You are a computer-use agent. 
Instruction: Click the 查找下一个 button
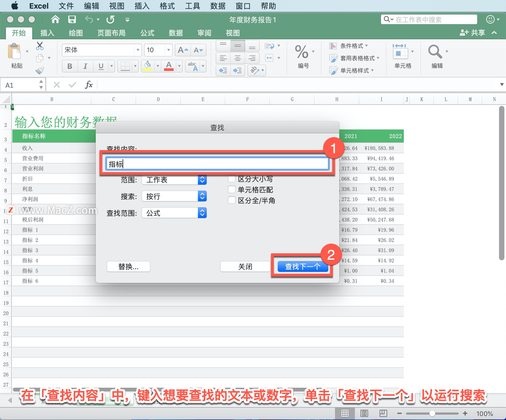click(x=303, y=266)
